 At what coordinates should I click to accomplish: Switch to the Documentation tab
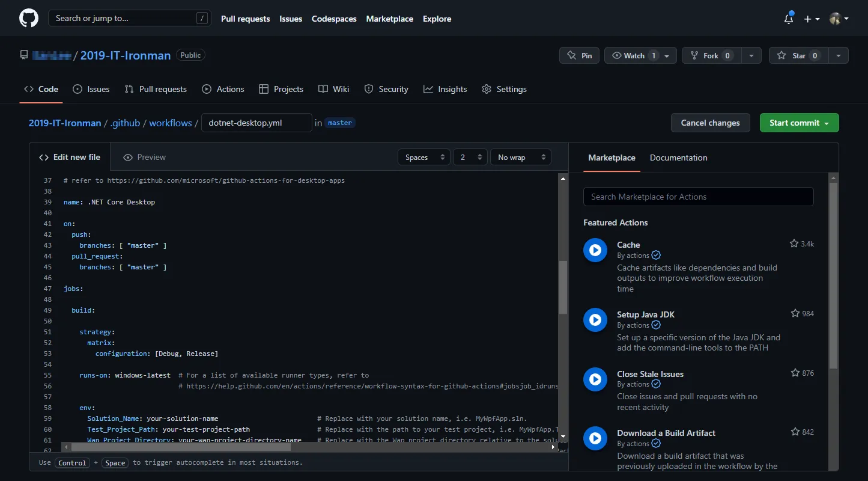pos(678,158)
